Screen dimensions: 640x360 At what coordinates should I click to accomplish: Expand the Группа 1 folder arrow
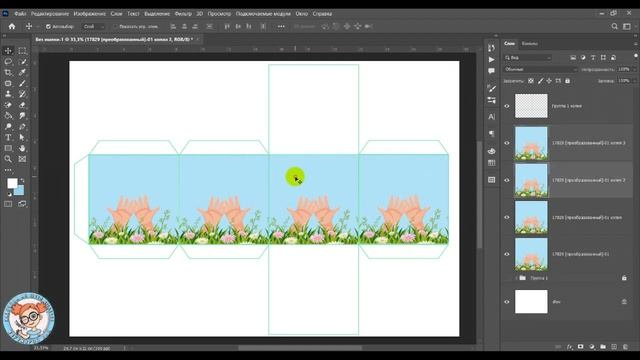coord(516,278)
